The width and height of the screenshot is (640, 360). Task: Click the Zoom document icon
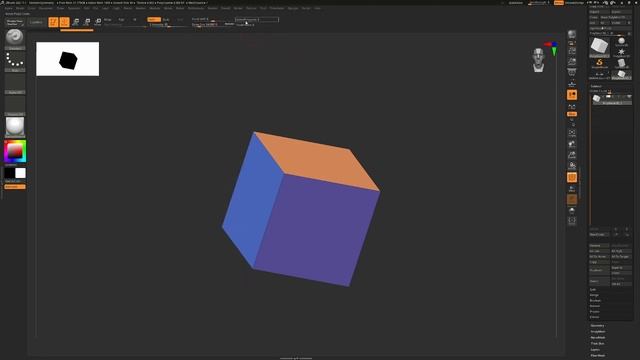[572, 62]
